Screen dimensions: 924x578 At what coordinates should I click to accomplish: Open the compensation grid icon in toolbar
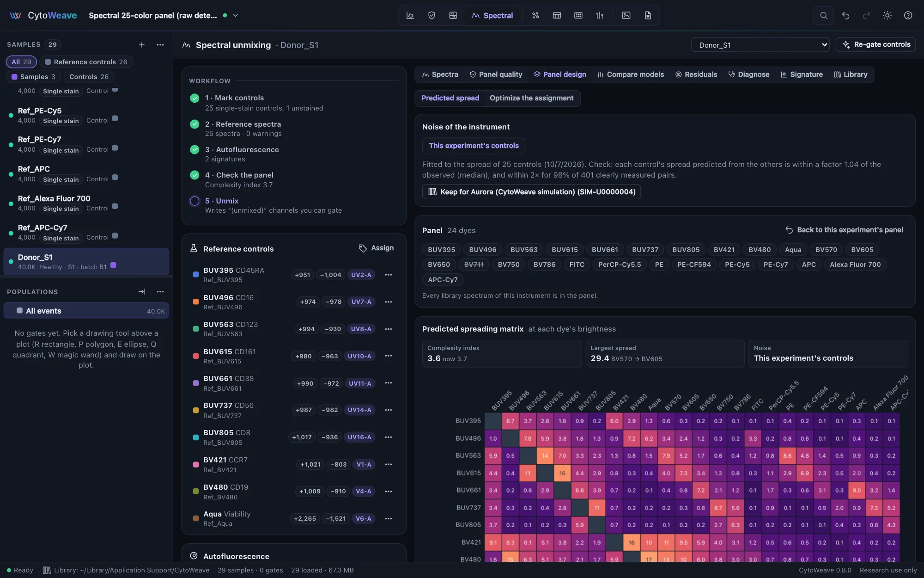[x=453, y=15]
